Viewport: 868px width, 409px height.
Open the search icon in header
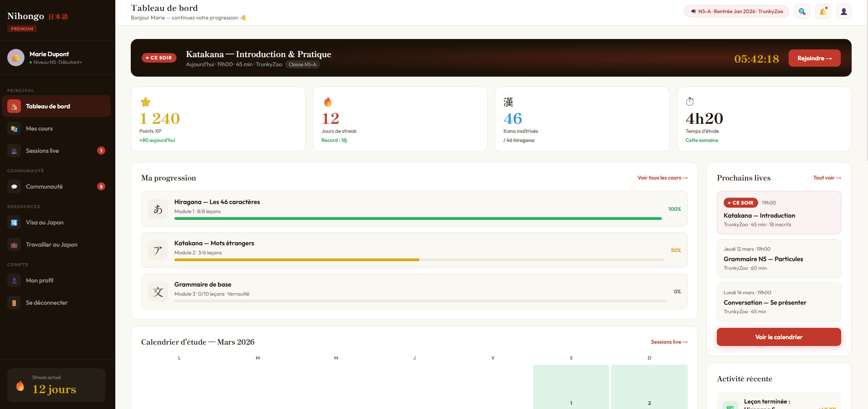[802, 11]
